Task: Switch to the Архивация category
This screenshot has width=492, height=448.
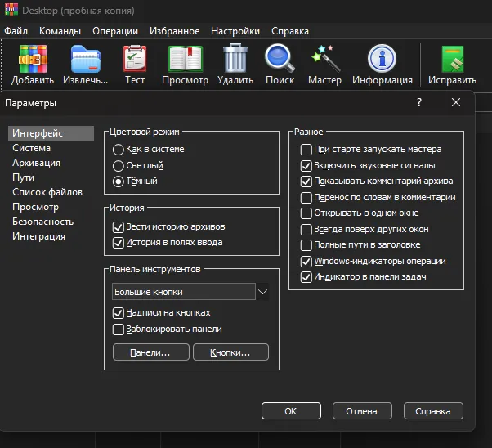Action: click(37, 163)
